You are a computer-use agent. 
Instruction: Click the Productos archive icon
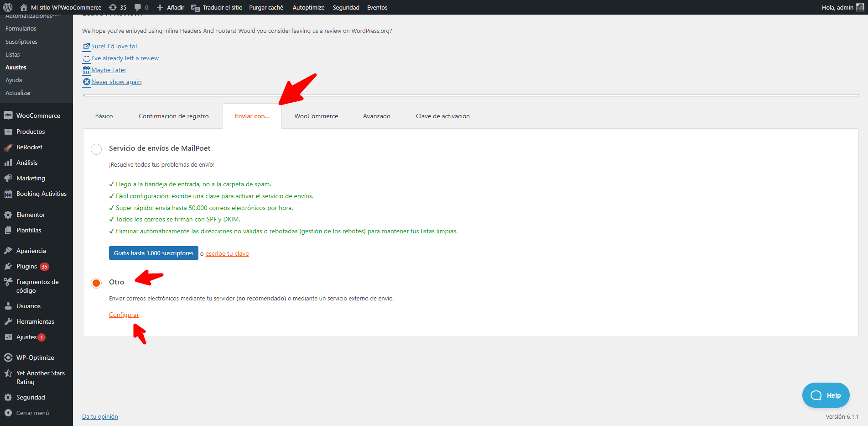click(x=8, y=131)
